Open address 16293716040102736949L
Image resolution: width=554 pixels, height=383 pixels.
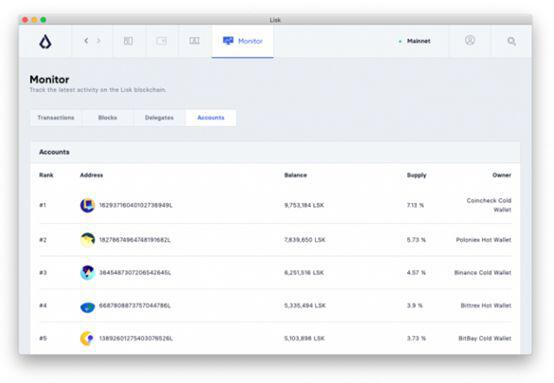point(136,205)
